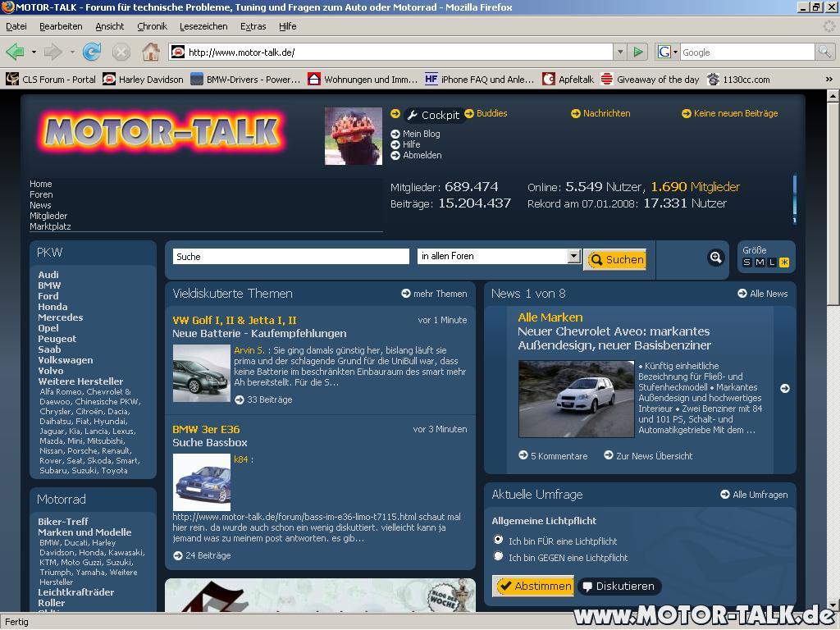Image resolution: width=840 pixels, height=630 pixels.
Task: Select the star size icon
Action: 784,262
